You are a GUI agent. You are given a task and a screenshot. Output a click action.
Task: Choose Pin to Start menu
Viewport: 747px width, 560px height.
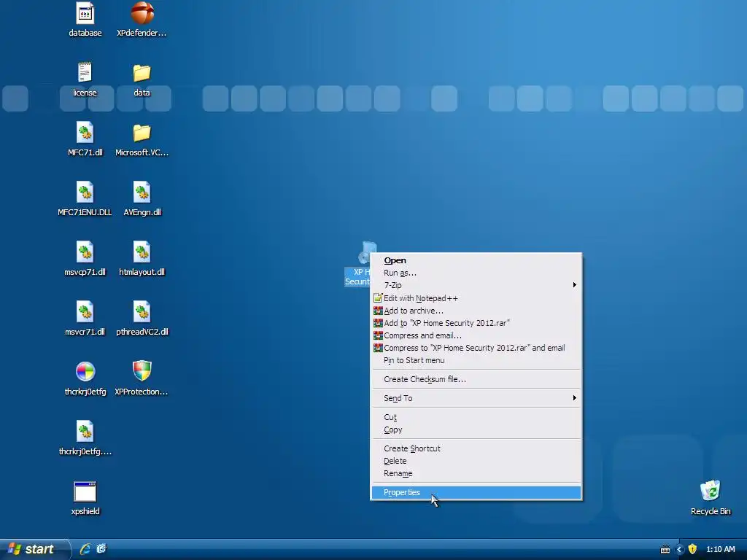tap(476, 360)
